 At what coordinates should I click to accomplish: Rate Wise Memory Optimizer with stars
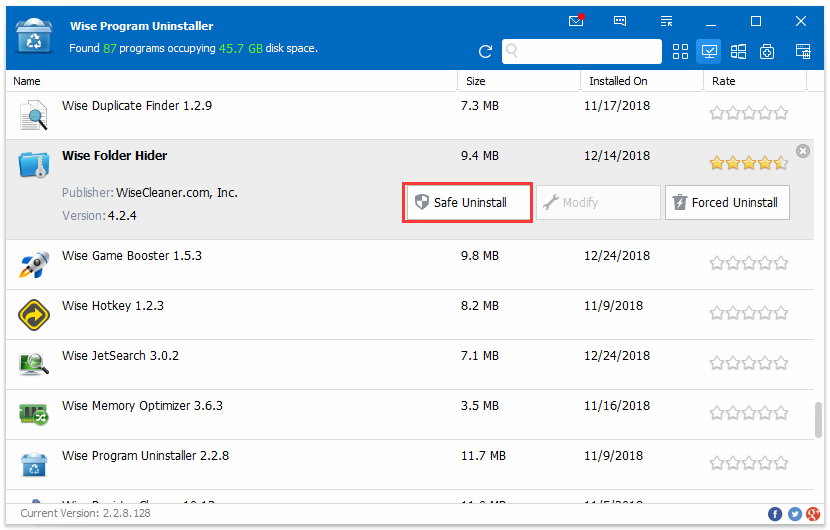point(748,412)
